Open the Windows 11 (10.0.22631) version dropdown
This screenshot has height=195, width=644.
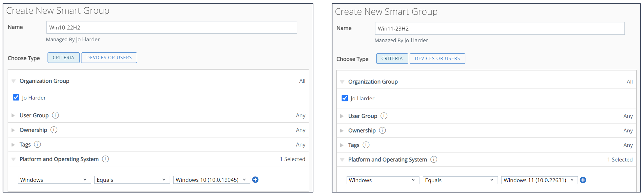539,180
